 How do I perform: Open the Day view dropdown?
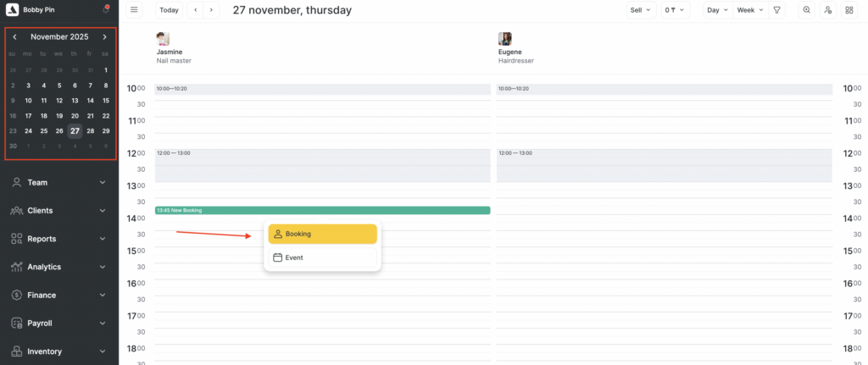[x=717, y=10]
